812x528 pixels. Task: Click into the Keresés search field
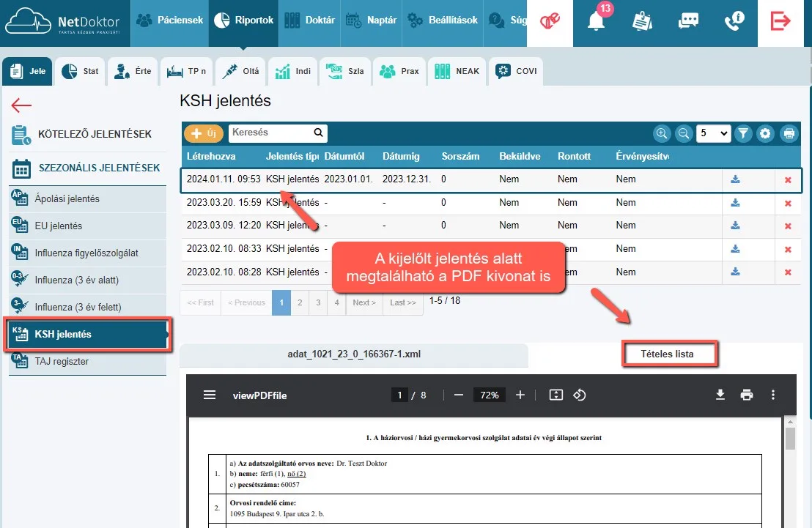point(278,133)
